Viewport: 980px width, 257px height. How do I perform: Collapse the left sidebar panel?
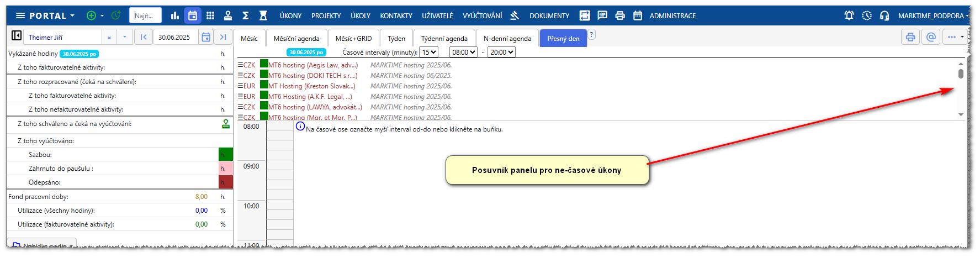pyautogui.click(x=17, y=36)
